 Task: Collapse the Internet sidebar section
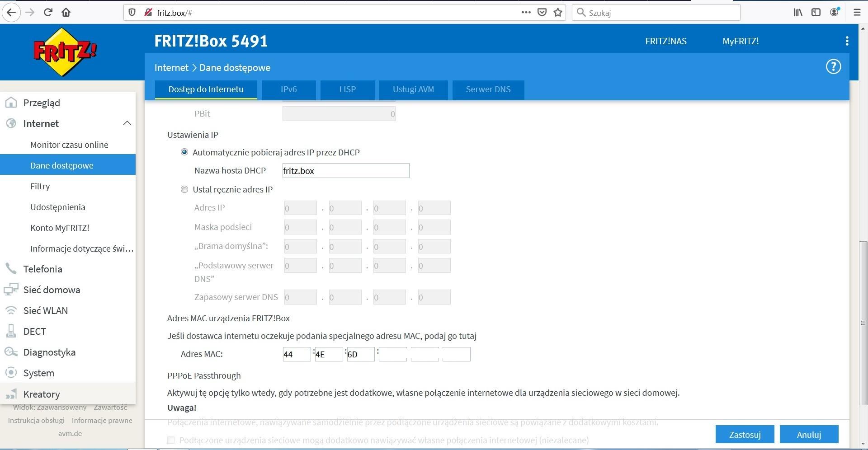pos(127,123)
